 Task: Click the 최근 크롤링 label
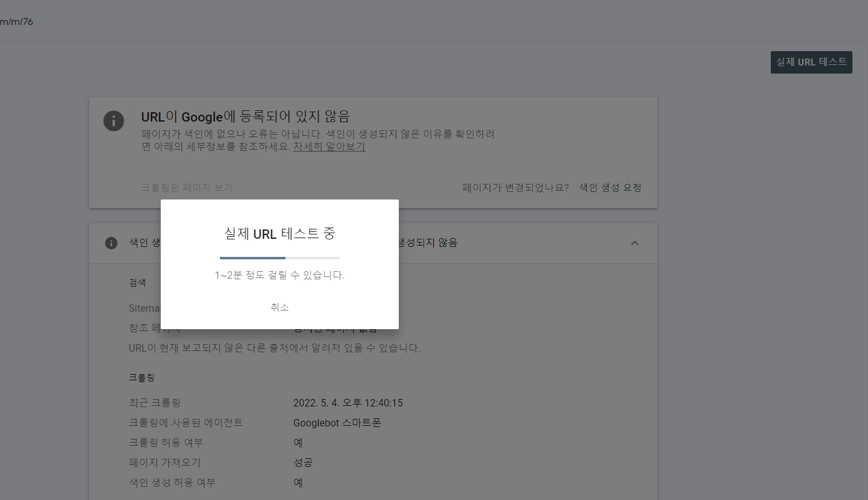(155, 403)
